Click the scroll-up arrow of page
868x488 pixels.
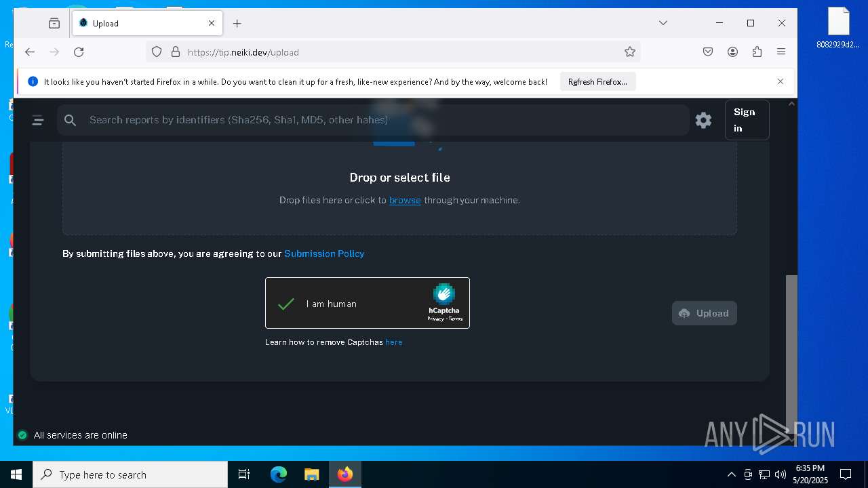(x=791, y=104)
